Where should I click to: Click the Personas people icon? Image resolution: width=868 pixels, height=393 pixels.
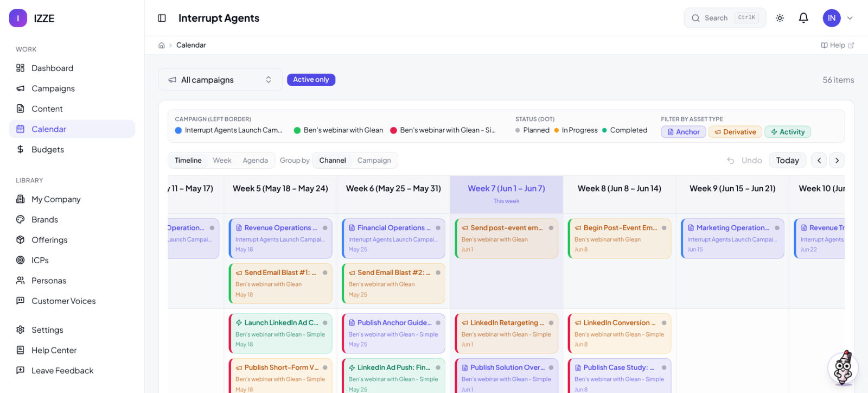click(21, 281)
